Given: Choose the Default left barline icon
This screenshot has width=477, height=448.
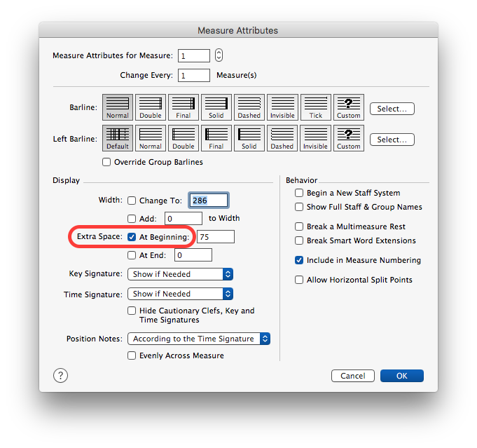Looking at the screenshot, I should pyautogui.click(x=118, y=138).
